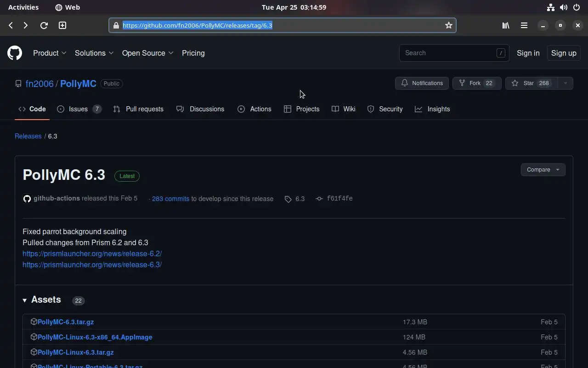The height and width of the screenshot is (368, 588).
Task: Click package icon next to PollyMC-6.3.tar.gz
Action: tap(34, 322)
